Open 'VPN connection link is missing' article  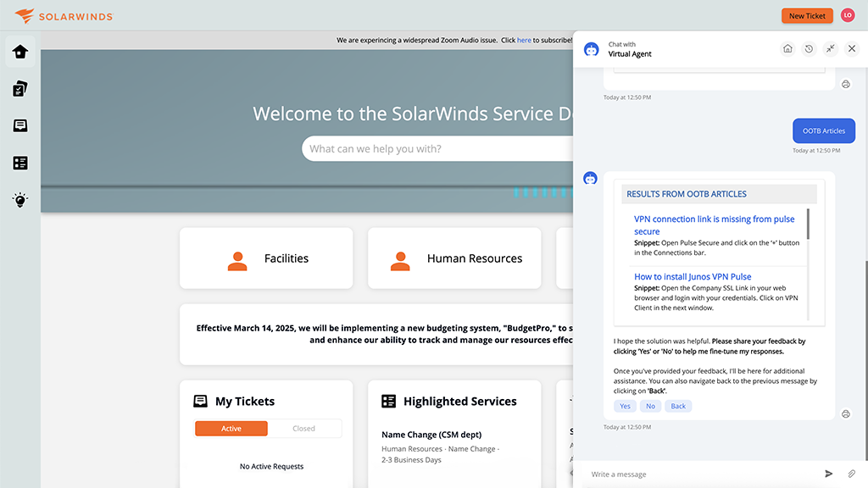(x=714, y=225)
